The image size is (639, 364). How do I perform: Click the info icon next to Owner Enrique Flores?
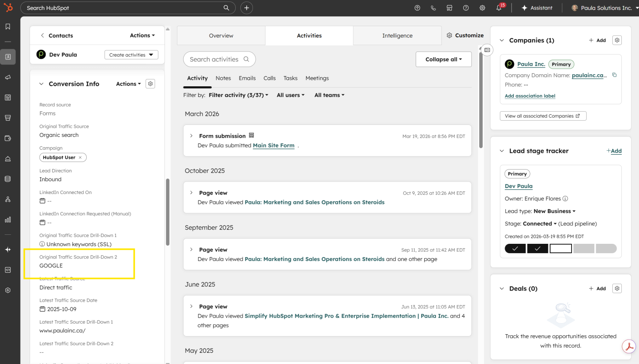565,199
